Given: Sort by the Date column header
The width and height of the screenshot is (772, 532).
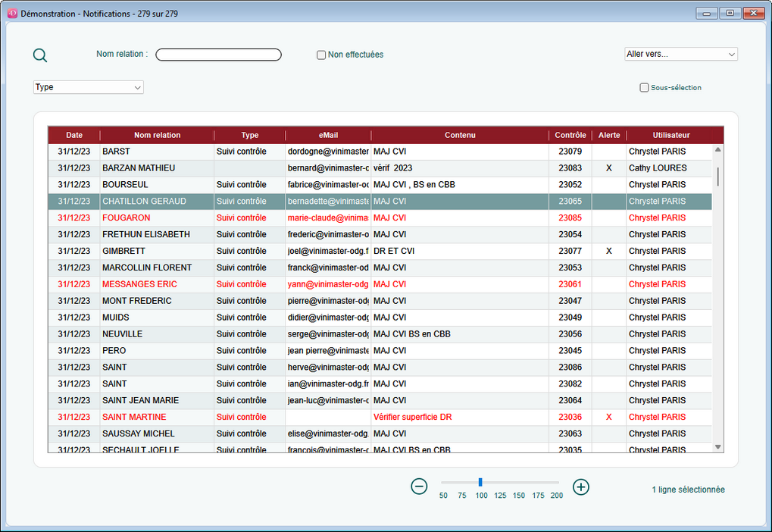Looking at the screenshot, I should coord(74,135).
